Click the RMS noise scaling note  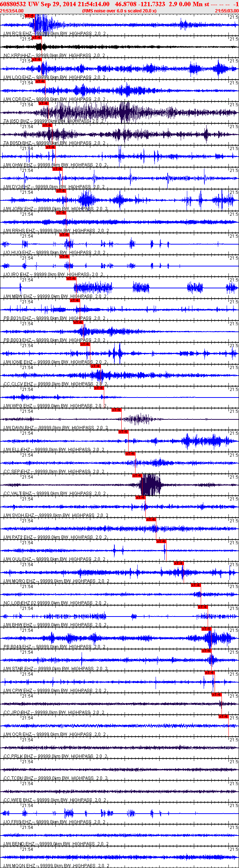(x=119, y=11)
